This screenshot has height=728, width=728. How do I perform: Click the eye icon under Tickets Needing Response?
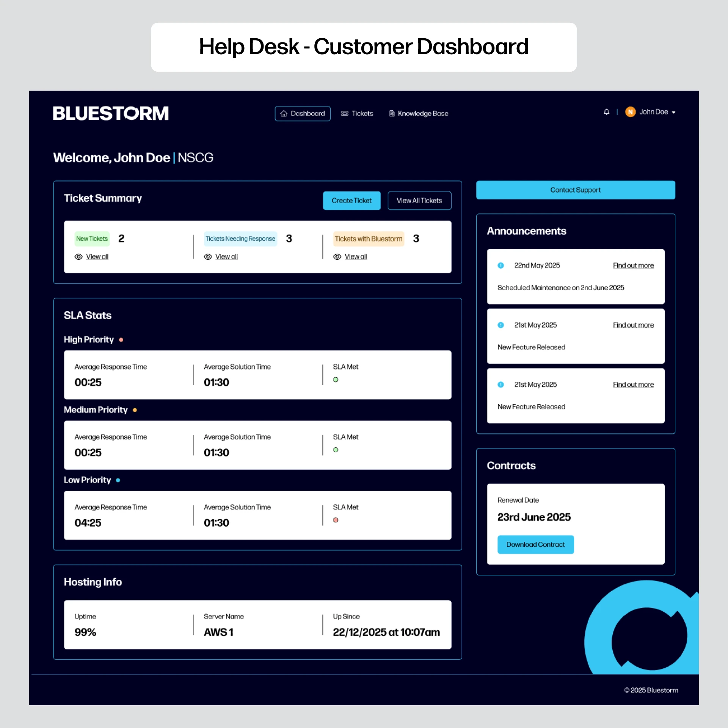pyautogui.click(x=208, y=257)
